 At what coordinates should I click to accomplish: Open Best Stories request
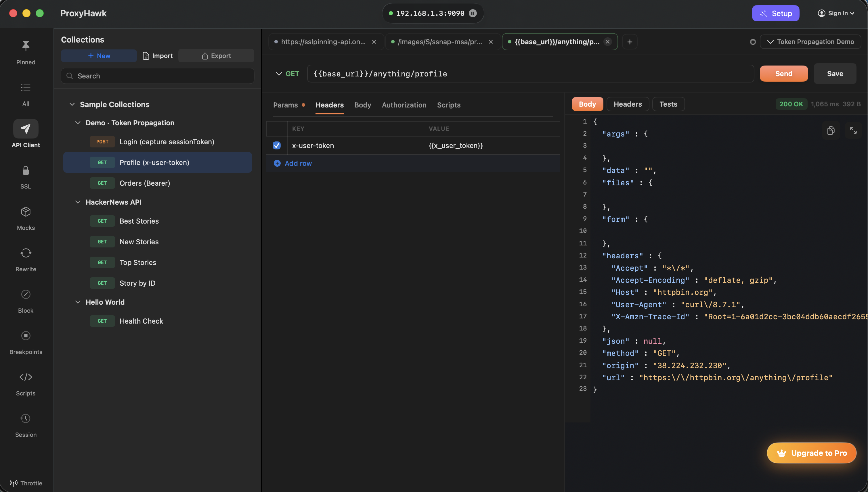158,221
